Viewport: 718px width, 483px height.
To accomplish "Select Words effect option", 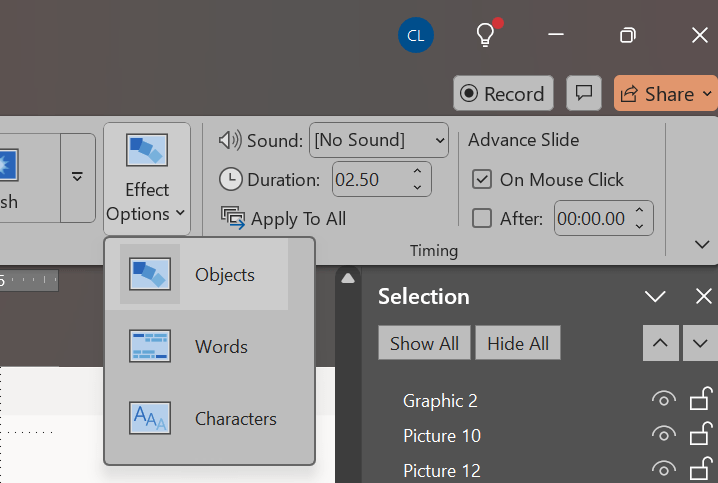I will click(197, 346).
